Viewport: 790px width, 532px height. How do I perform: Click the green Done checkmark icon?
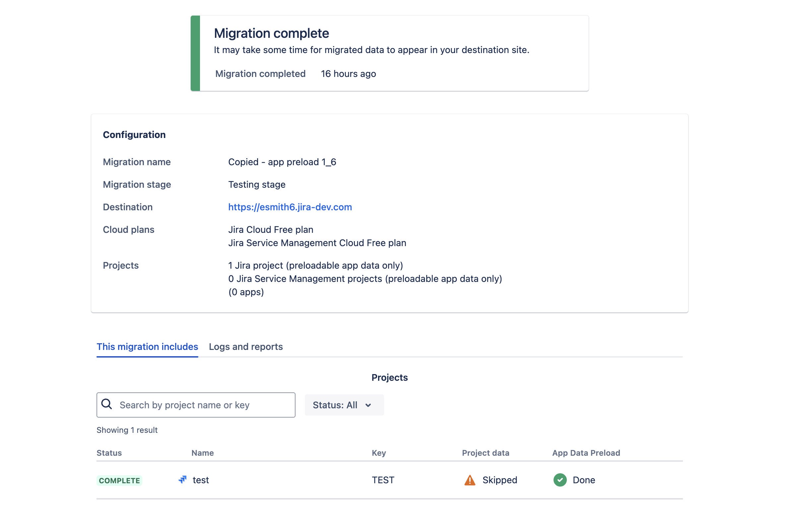[560, 480]
